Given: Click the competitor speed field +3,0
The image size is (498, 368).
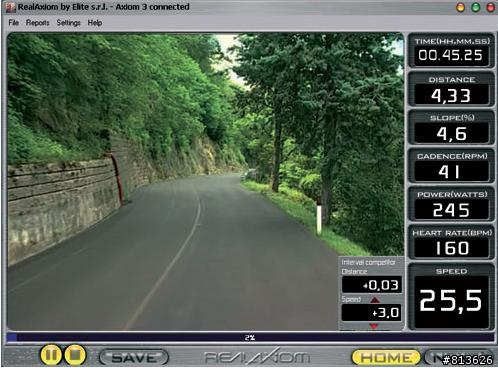Looking at the screenshot, I should pos(372,313).
